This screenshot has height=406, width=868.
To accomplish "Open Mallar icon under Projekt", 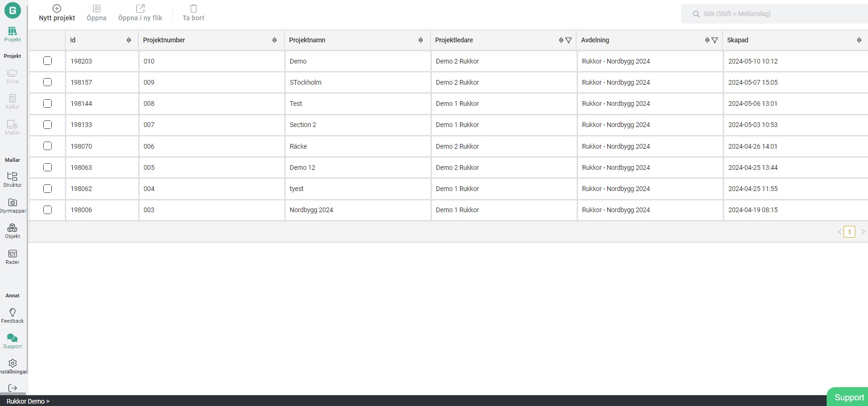I will coord(13,127).
